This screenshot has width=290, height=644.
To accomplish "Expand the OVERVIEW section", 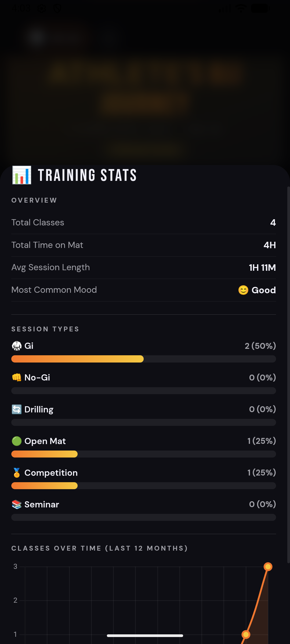I will [34, 200].
